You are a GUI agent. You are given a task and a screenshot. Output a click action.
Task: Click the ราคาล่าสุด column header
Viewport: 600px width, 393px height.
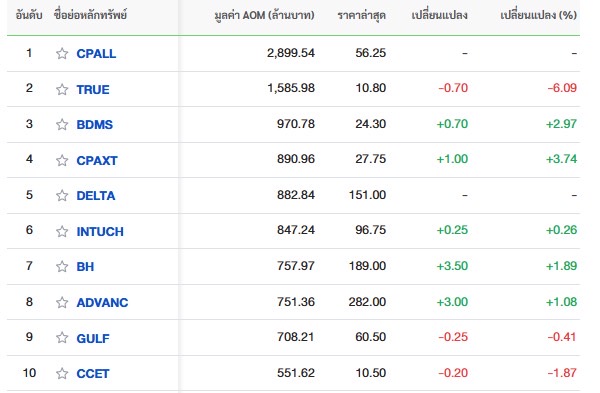click(361, 15)
